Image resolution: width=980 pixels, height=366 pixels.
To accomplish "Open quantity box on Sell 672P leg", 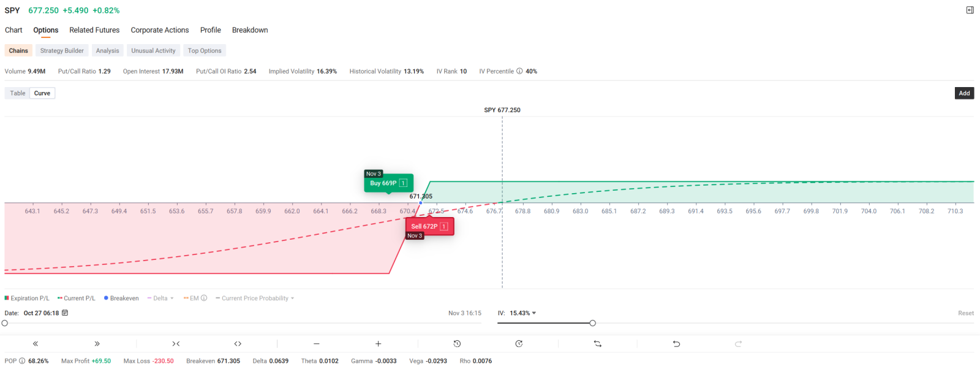I will 444,226.
